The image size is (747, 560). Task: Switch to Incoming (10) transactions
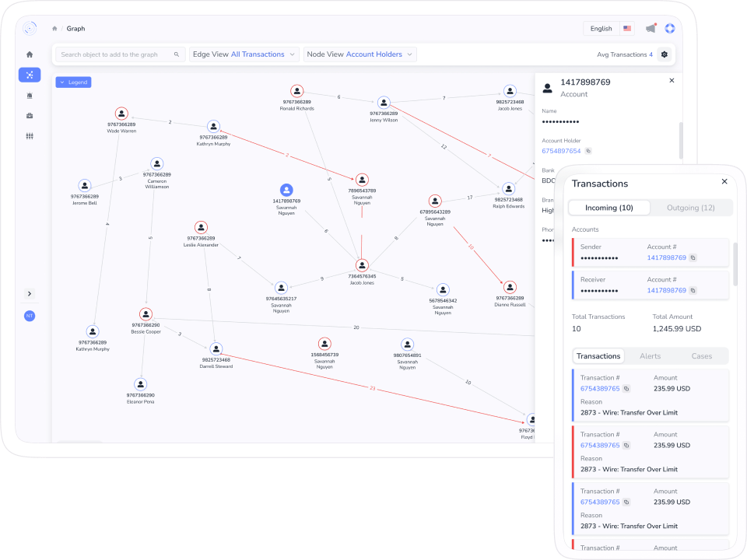(x=609, y=208)
